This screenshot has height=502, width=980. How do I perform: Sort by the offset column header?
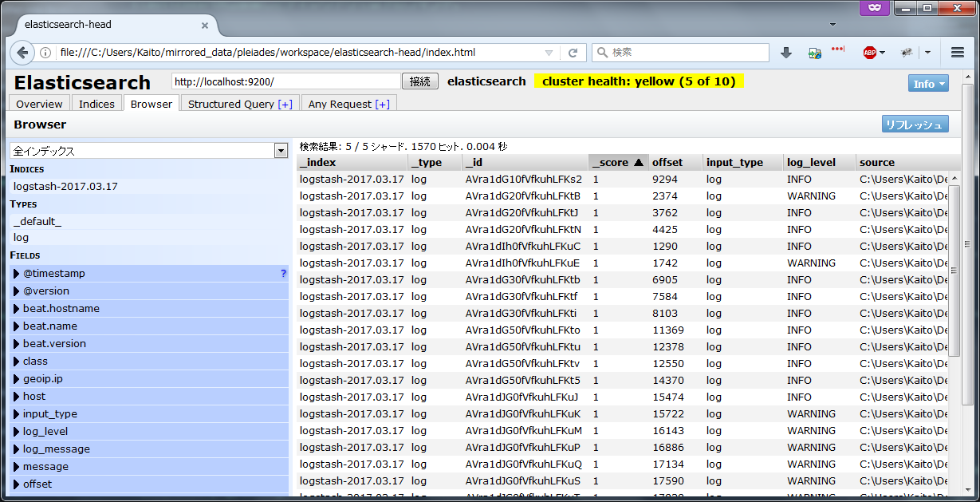pyautogui.click(x=675, y=162)
